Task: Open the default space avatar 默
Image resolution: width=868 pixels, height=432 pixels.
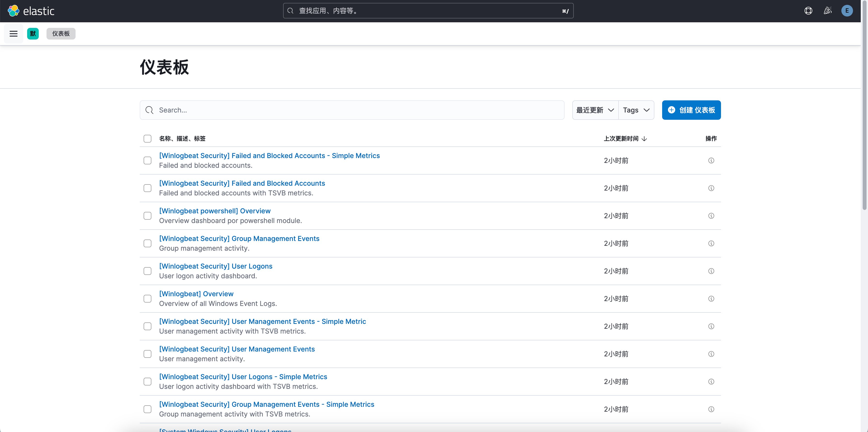Action: [x=33, y=34]
